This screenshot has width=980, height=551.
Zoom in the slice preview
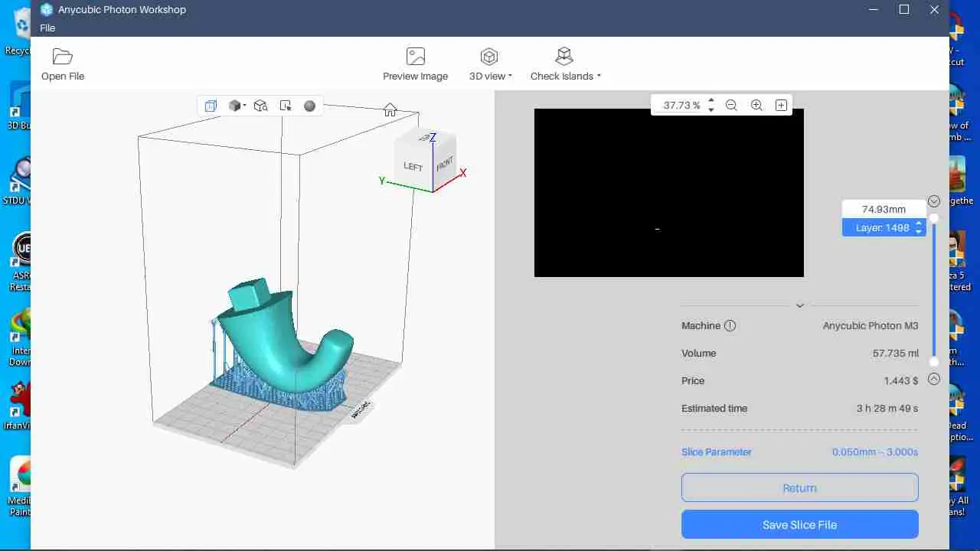(x=756, y=106)
